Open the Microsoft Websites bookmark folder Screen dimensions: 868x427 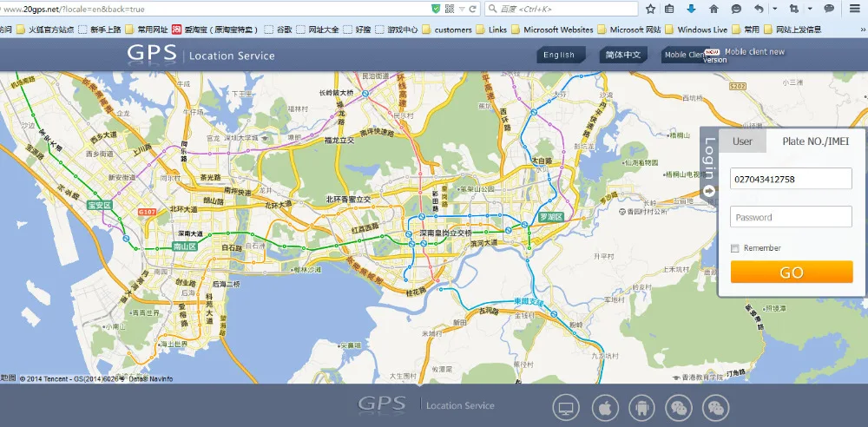[x=552, y=30]
